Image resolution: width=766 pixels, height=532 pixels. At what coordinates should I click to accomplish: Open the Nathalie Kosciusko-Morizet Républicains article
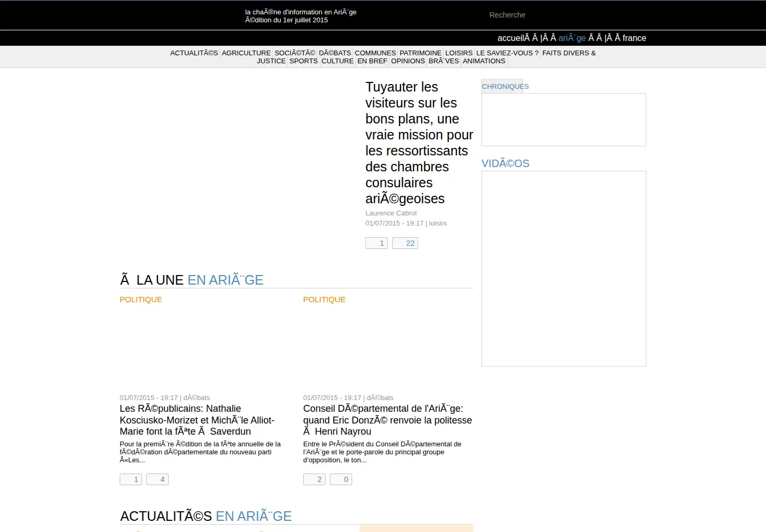[197, 420]
